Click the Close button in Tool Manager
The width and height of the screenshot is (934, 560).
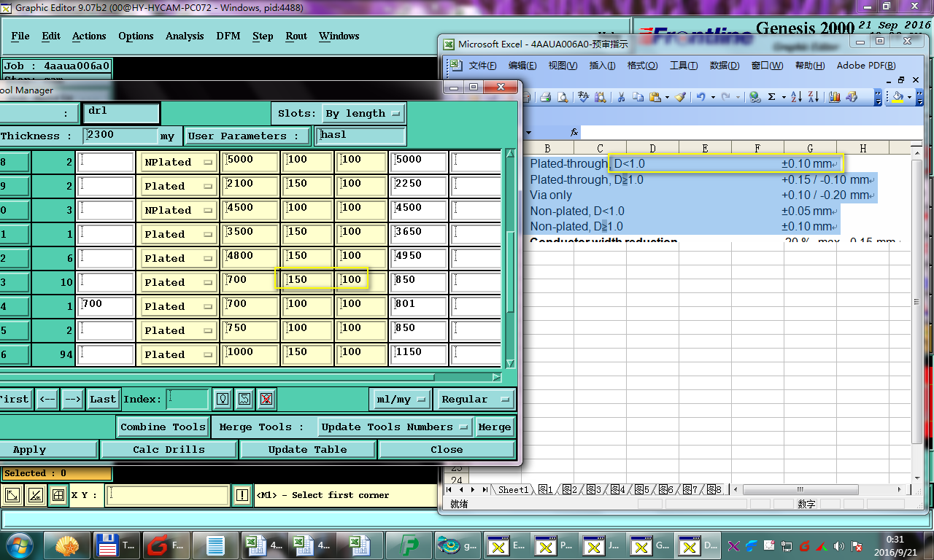tap(447, 449)
